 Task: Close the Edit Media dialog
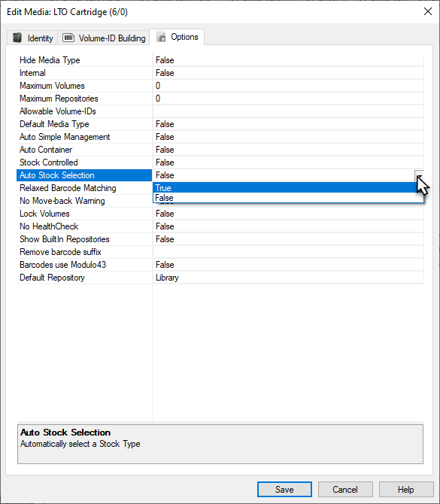point(428,11)
